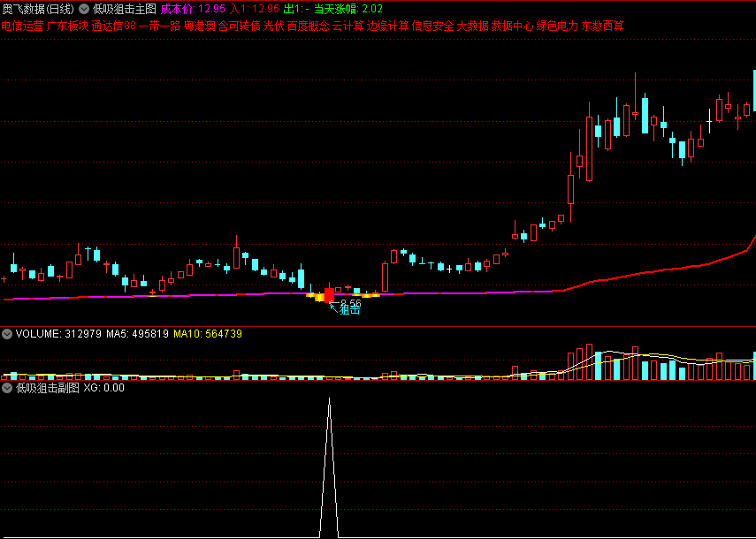Viewport: 756px width, 539px height.
Task: Open the dropdown beside 低吸狙击副图
Action: [7, 388]
